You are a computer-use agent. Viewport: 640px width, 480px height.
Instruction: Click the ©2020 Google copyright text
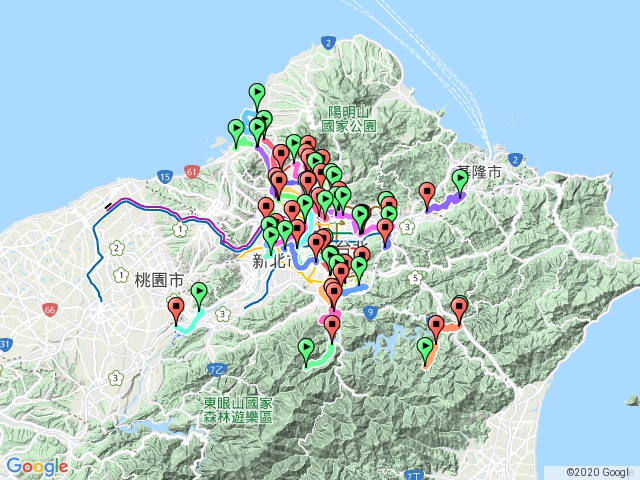coord(598,472)
